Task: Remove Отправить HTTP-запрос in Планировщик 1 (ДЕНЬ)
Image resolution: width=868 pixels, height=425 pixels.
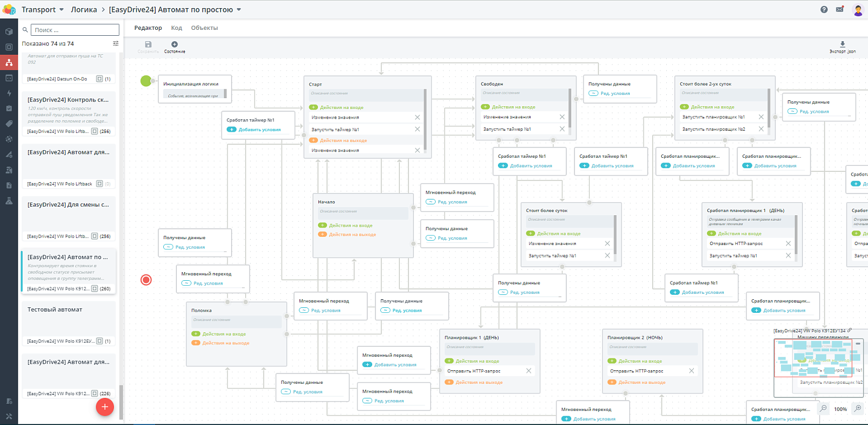Action: coord(528,371)
